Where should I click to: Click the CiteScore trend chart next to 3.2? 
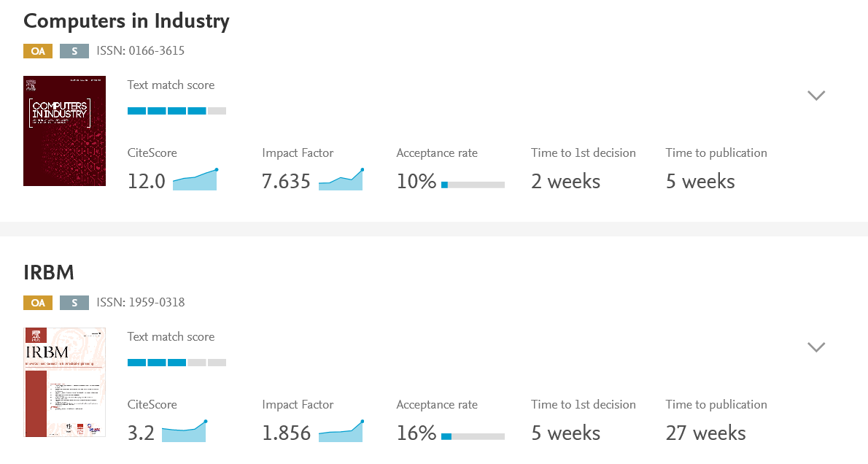click(x=184, y=432)
